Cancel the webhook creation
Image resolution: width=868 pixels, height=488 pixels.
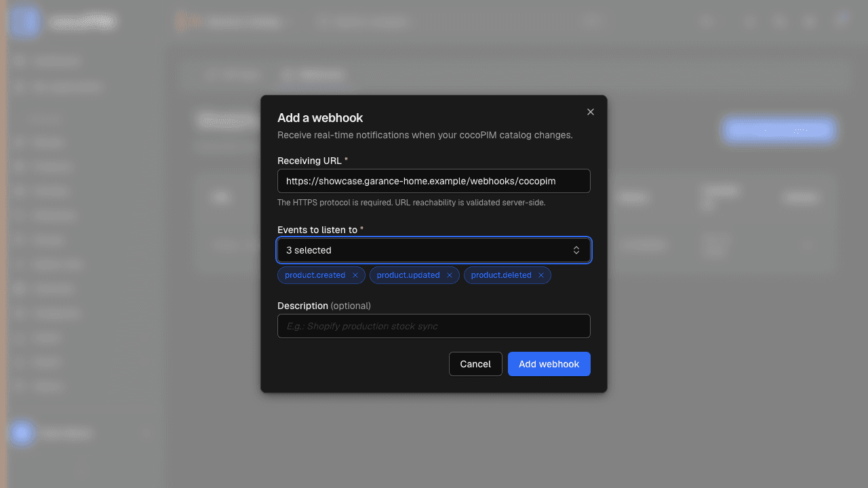pyautogui.click(x=475, y=364)
